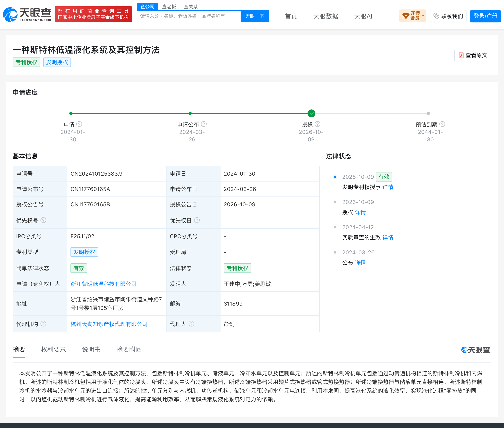Click help icon beside 代理机构 label
504x428 pixels.
point(43,324)
